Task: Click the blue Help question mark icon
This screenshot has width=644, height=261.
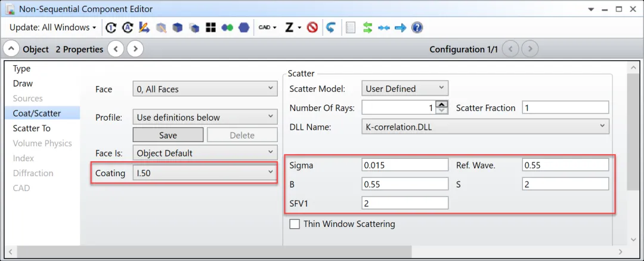Action: pos(417,27)
